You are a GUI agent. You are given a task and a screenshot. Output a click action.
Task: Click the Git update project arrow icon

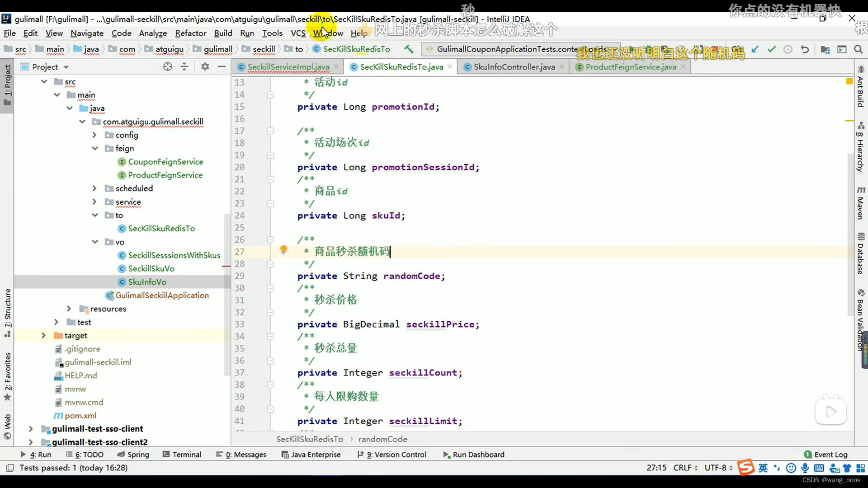pyautogui.click(x=755, y=49)
